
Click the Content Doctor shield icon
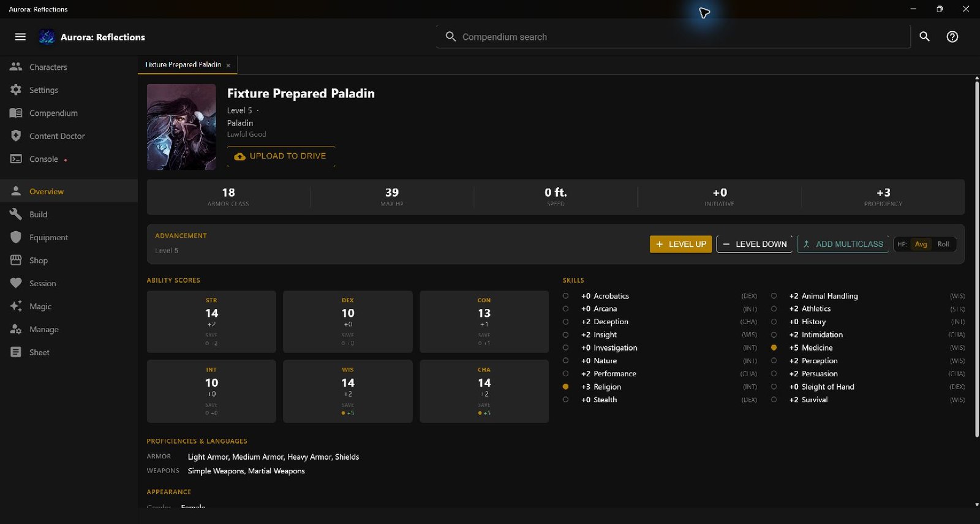coord(16,135)
